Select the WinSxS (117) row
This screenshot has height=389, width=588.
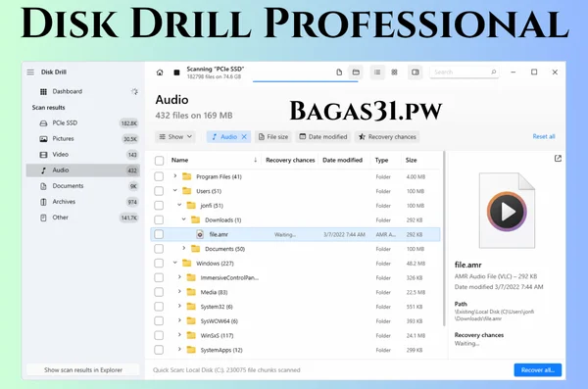coord(295,335)
